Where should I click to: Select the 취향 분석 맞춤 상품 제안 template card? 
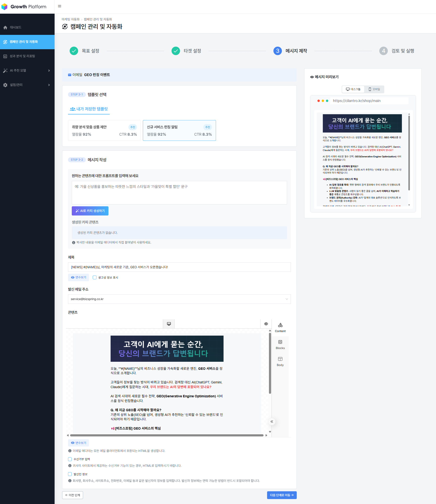pos(104,130)
